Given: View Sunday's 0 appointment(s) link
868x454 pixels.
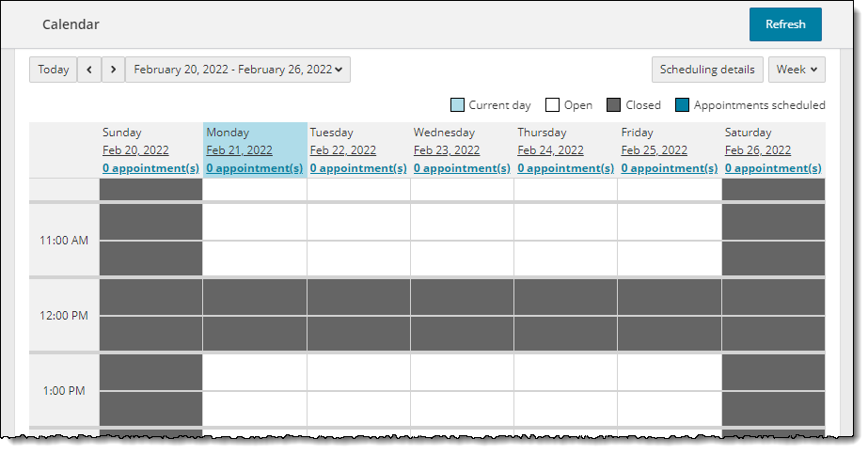Looking at the screenshot, I should (x=150, y=168).
